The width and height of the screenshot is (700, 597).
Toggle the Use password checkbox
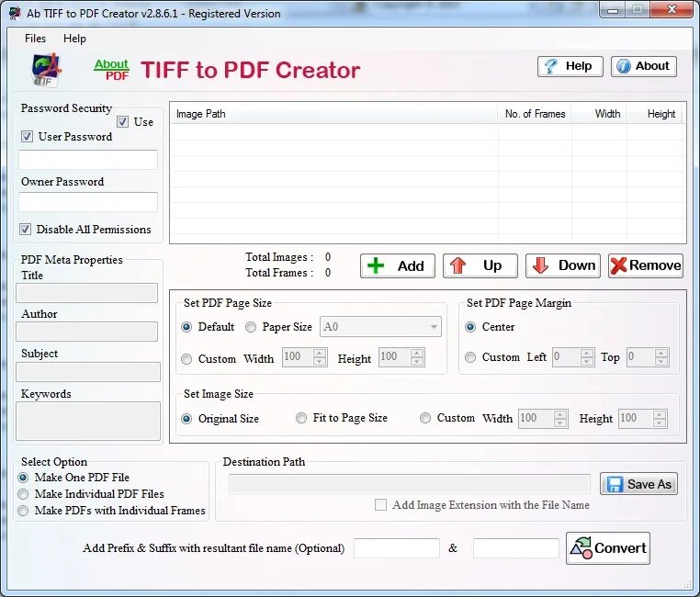122,122
